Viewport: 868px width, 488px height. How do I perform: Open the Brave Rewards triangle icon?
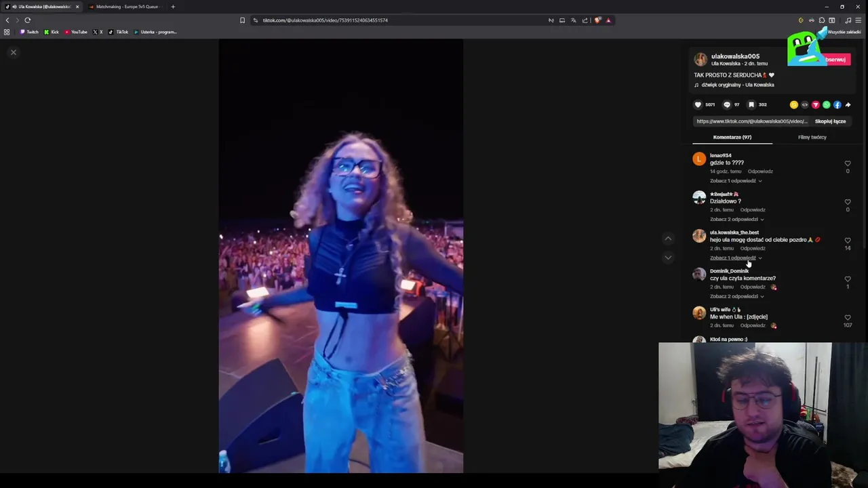(x=608, y=20)
